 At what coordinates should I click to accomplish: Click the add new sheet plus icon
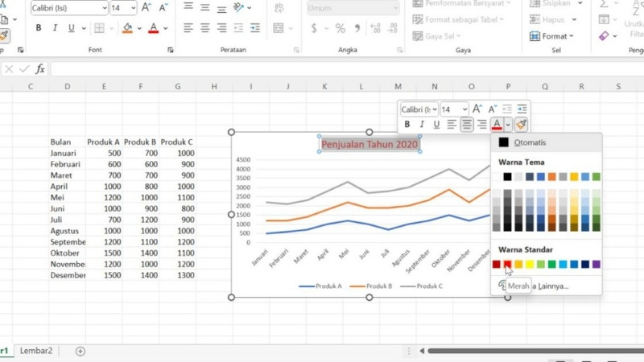80,351
